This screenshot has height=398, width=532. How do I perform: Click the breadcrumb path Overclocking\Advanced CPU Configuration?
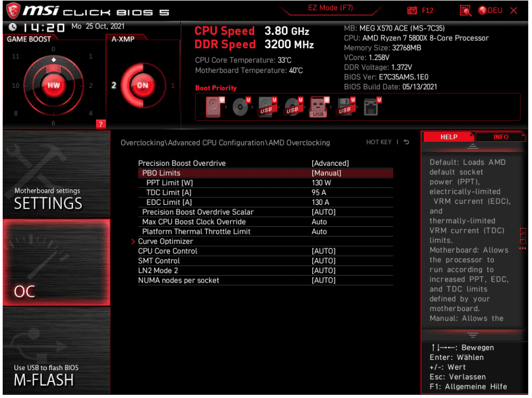(194, 143)
